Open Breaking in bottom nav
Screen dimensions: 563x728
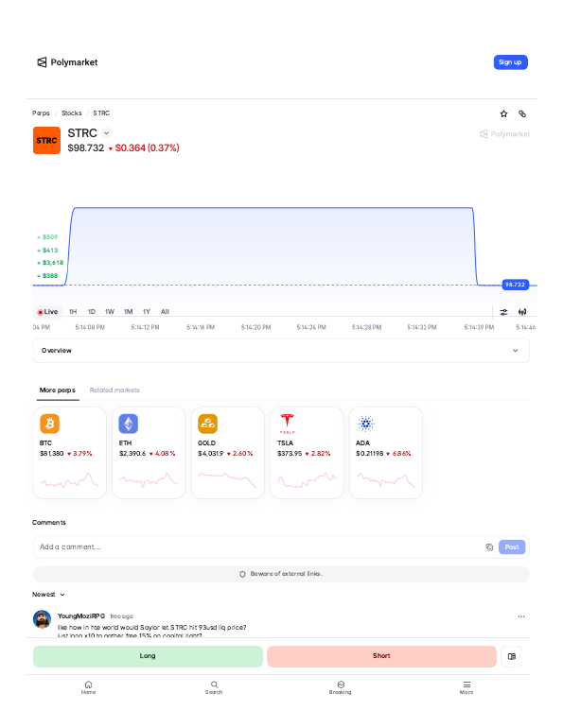coord(341,687)
